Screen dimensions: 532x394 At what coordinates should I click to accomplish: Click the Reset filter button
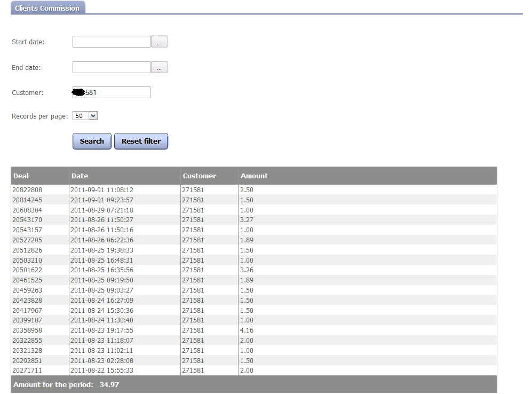point(141,141)
